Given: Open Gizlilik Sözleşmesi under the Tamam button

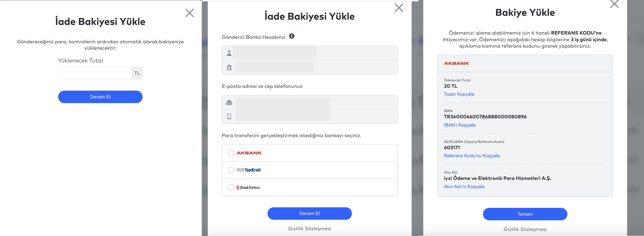Looking at the screenshot, I should [x=525, y=229].
